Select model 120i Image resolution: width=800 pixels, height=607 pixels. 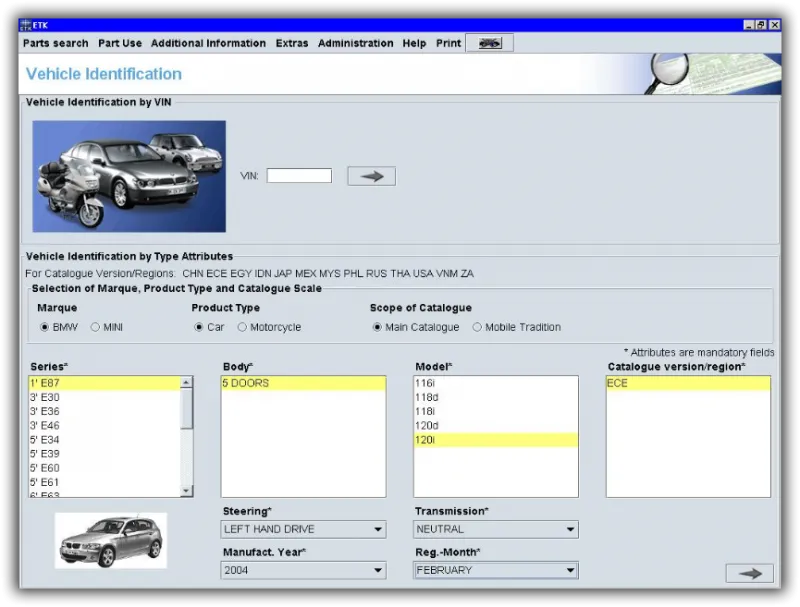[x=496, y=440]
